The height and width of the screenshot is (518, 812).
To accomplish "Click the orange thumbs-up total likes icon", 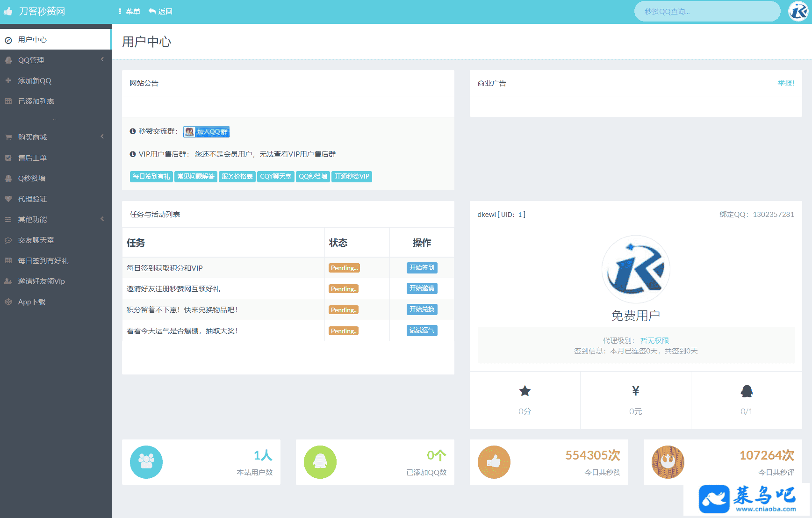I will (x=494, y=462).
